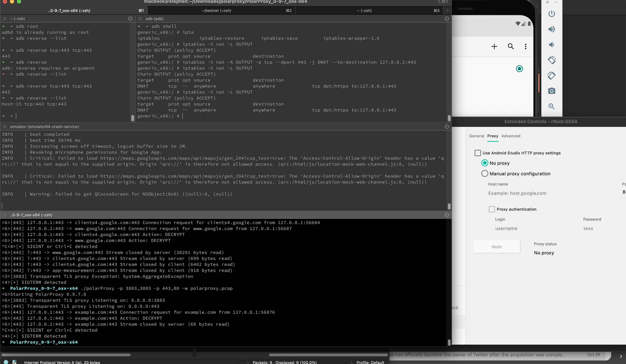This screenshot has width=626, height=364.
Task: Decrease emulator volume
Action: coord(552,45)
